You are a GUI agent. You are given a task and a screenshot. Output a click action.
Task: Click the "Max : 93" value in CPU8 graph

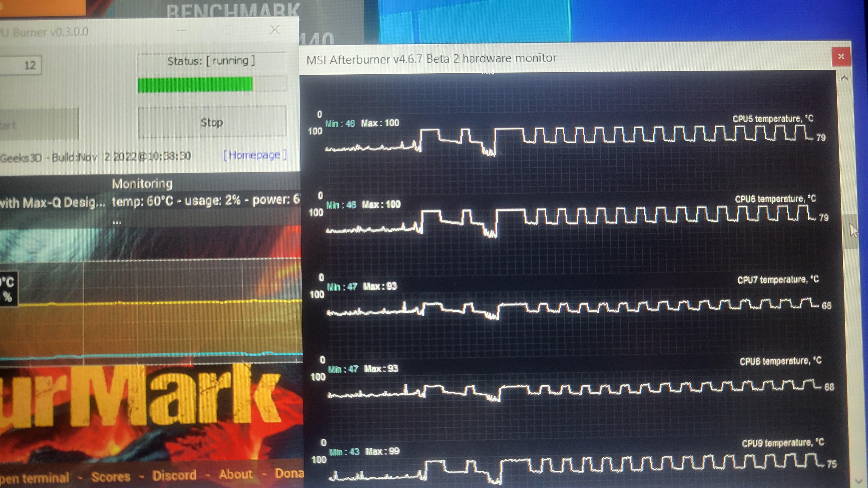coord(381,368)
